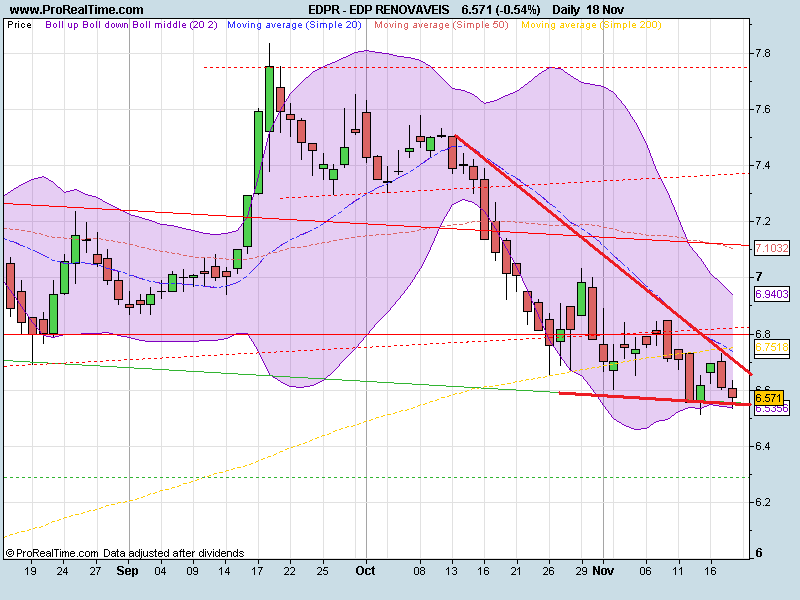Click the EDPR - EDP RENOVAVEIS title

pyautogui.click(x=379, y=10)
